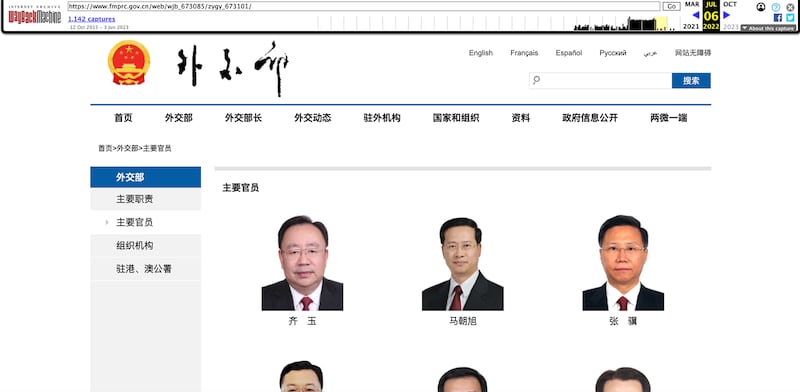Switch the site language to Français
Screen dimensions: 800x392
click(524, 53)
